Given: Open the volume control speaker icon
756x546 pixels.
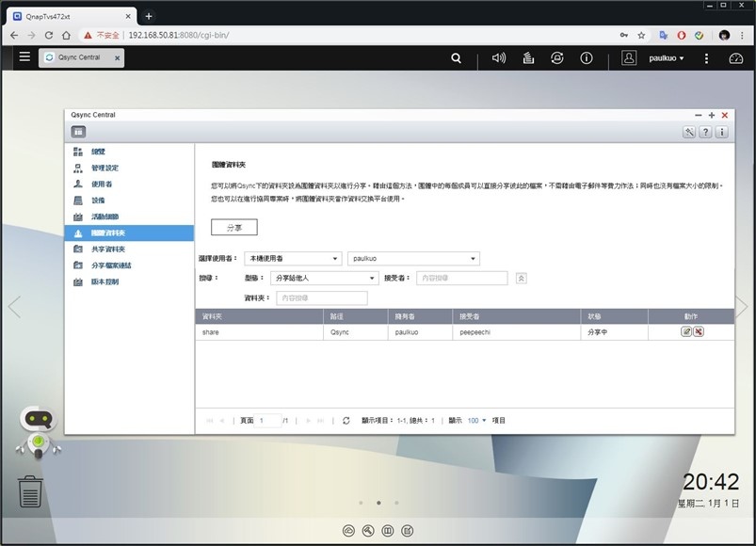Looking at the screenshot, I should pos(499,58).
